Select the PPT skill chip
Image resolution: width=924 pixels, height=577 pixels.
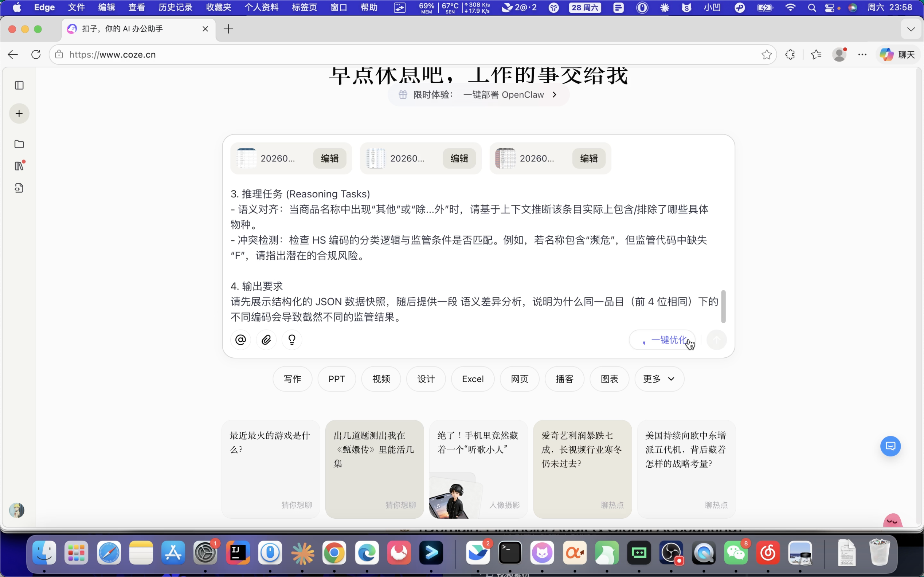point(337,379)
